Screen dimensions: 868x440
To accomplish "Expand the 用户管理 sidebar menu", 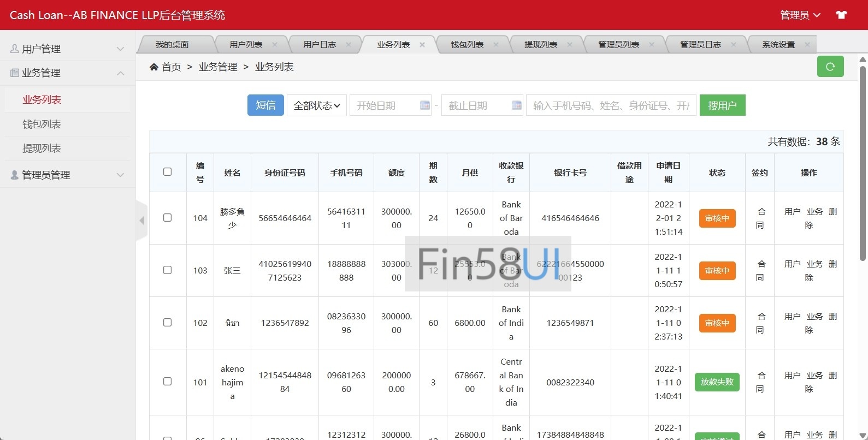I will pyautogui.click(x=68, y=49).
